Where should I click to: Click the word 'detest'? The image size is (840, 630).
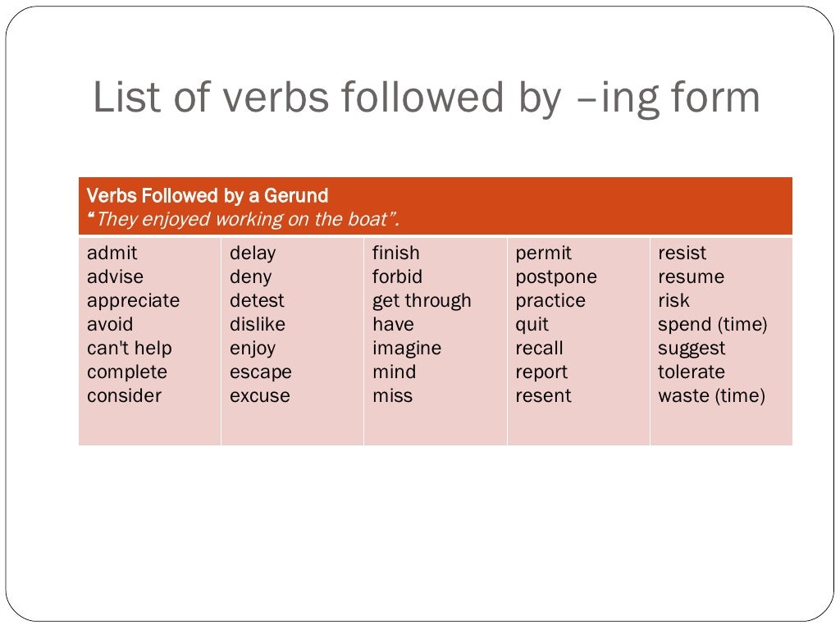257,300
